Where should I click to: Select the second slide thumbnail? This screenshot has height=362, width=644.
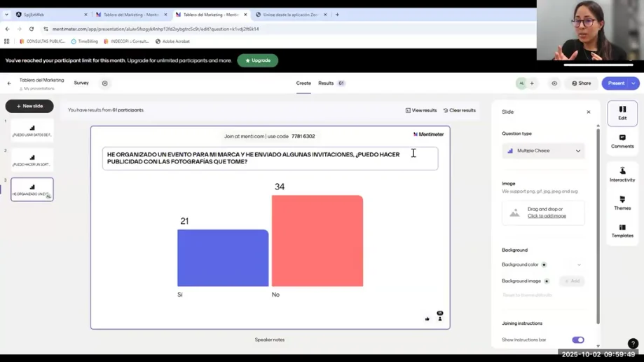click(32, 160)
